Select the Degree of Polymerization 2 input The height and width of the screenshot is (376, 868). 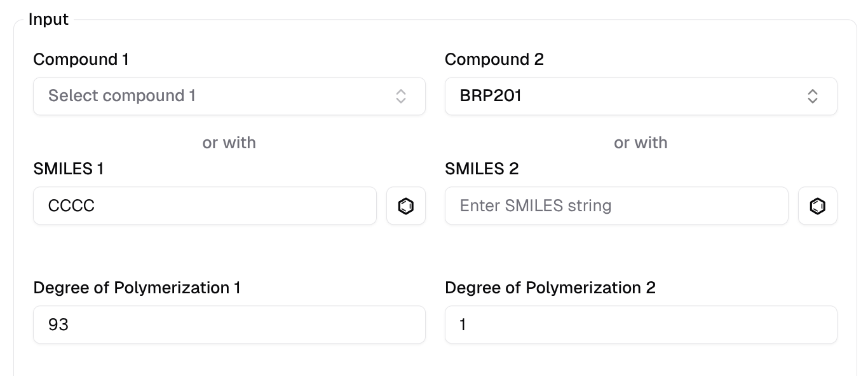point(641,324)
